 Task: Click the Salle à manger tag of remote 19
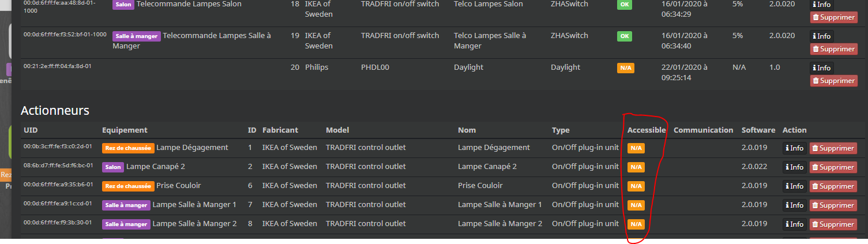tap(137, 36)
